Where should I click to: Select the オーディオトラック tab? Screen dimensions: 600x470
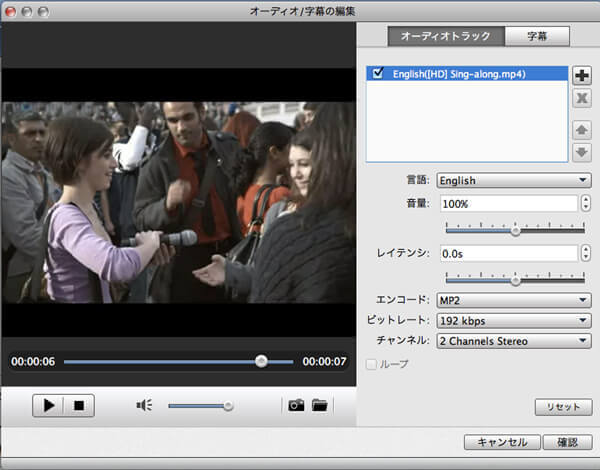pyautogui.click(x=445, y=36)
